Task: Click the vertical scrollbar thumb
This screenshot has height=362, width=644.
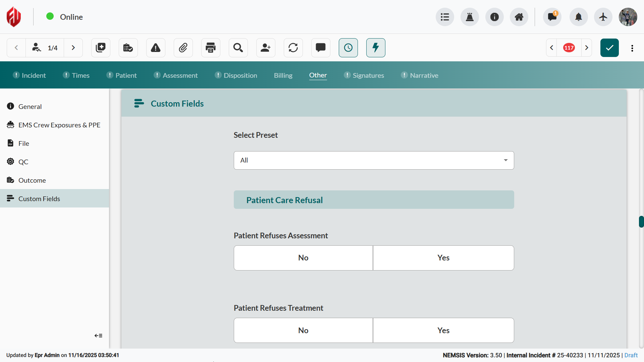Action: pos(641,222)
